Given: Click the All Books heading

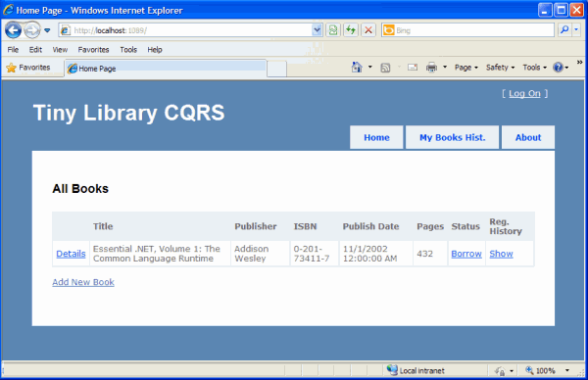Looking at the screenshot, I should (80, 188).
